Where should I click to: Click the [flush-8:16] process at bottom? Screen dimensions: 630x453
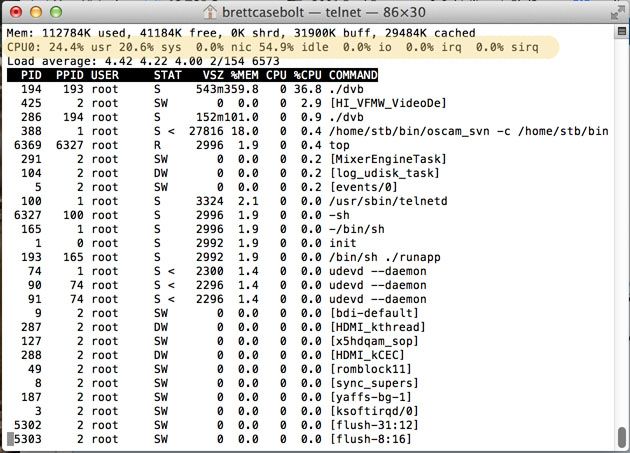370,439
